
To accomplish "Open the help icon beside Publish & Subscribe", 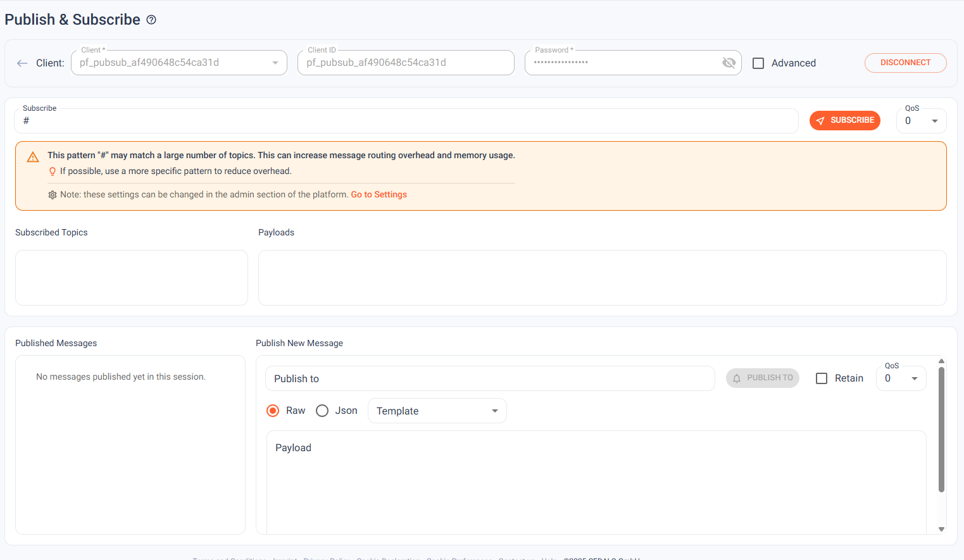I will click(x=151, y=20).
